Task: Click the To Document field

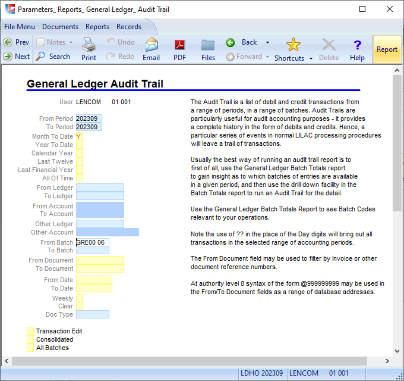Action: [x=100, y=269]
